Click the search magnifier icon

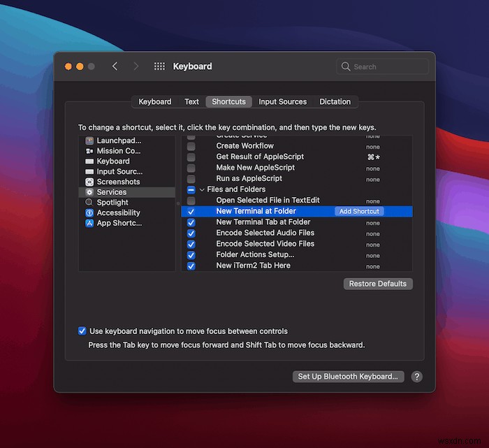(x=346, y=66)
